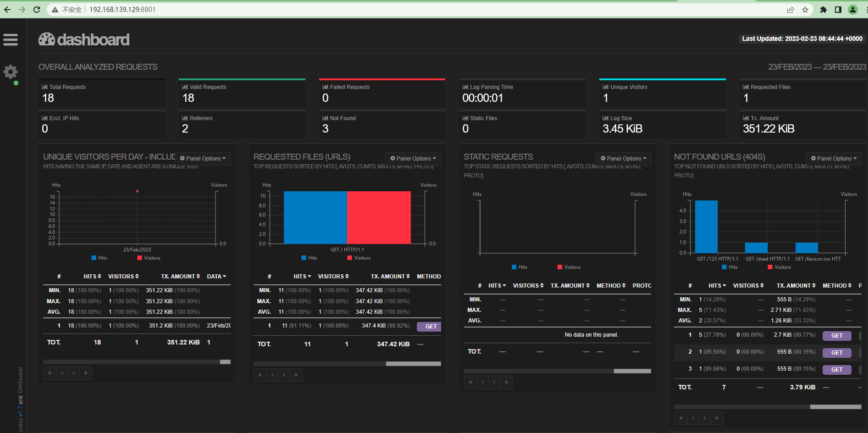Toggle Visitors series in Unique Visitors legend
The height and width of the screenshot is (433, 868).
click(149, 258)
